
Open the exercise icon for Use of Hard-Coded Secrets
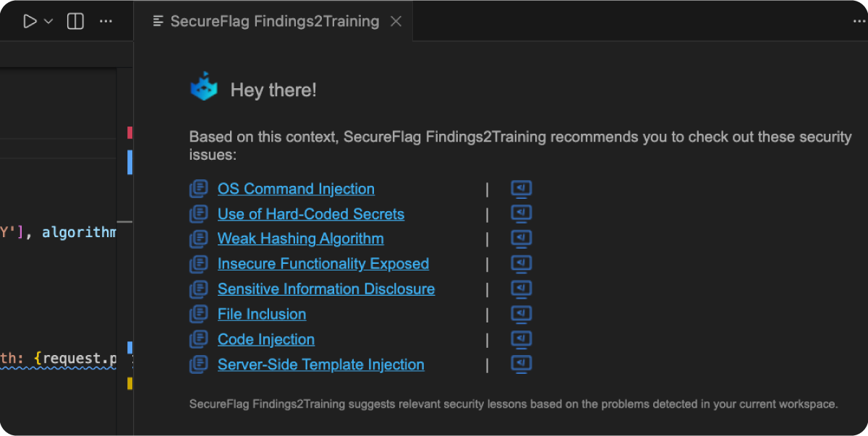tap(521, 213)
